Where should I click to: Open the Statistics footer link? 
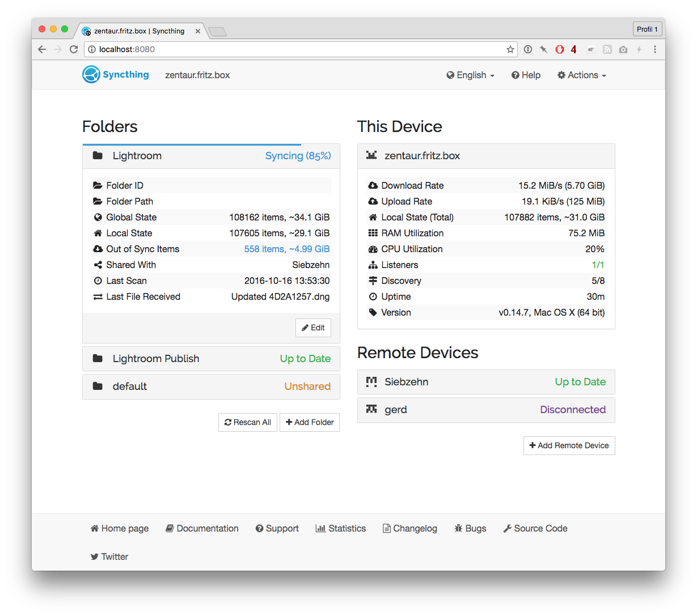(x=341, y=528)
